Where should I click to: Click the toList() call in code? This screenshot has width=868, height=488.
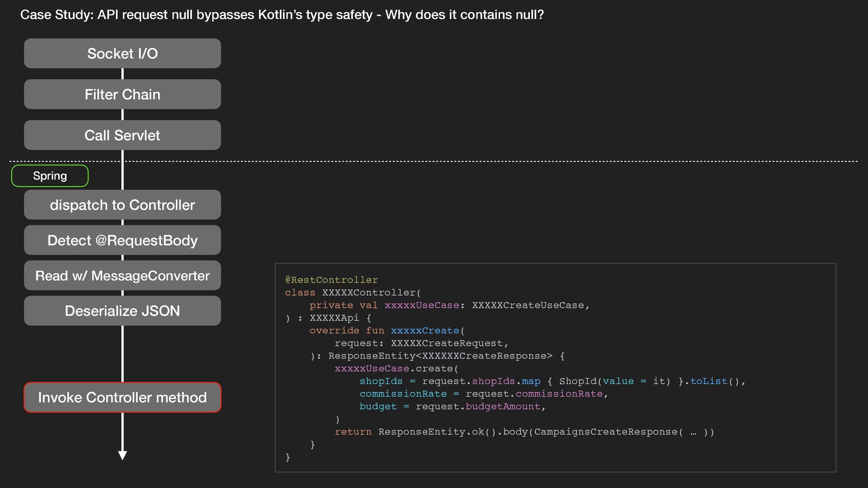pyautogui.click(x=712, y=381)
